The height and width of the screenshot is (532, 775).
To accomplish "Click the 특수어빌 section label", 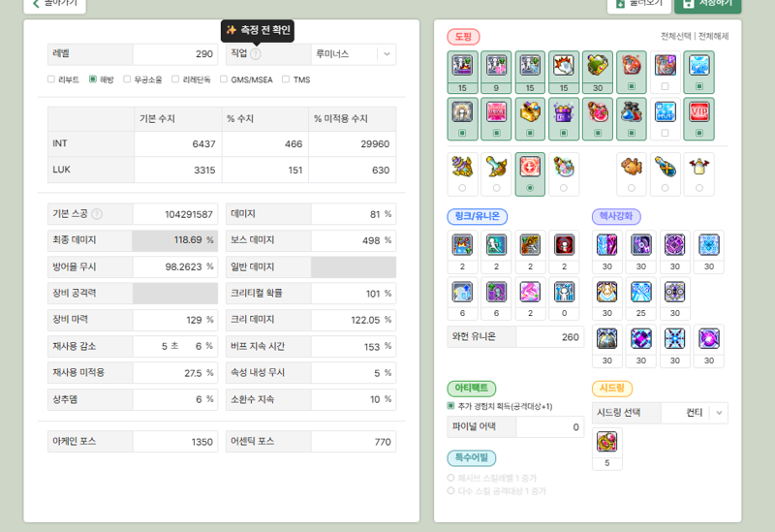I will click(472, 457).
